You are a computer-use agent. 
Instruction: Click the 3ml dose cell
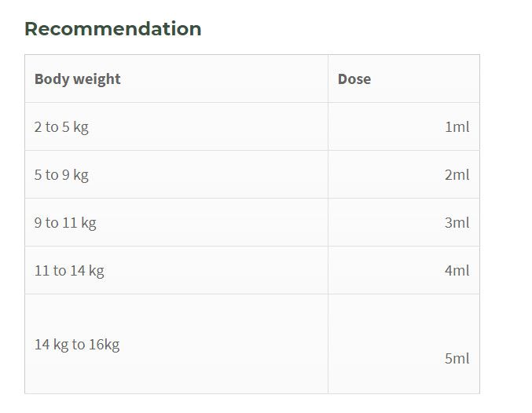point(404,222)
